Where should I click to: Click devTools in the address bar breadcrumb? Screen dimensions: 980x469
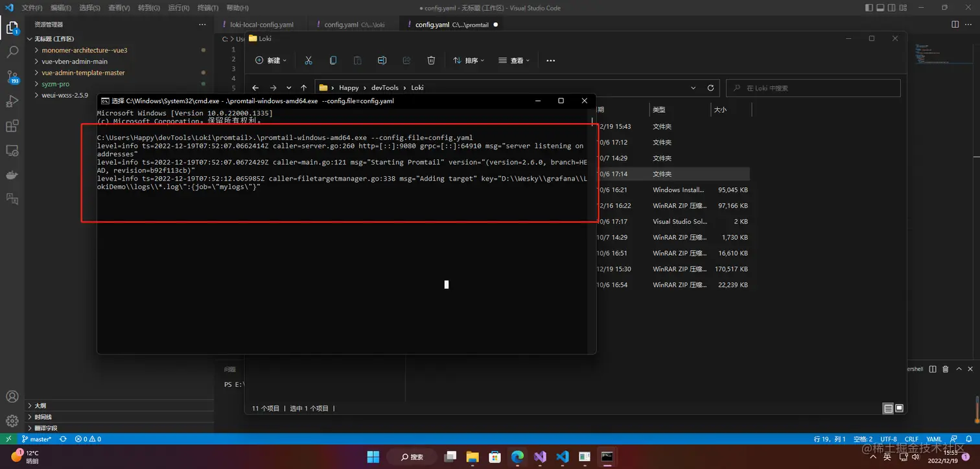coord(385,87)
